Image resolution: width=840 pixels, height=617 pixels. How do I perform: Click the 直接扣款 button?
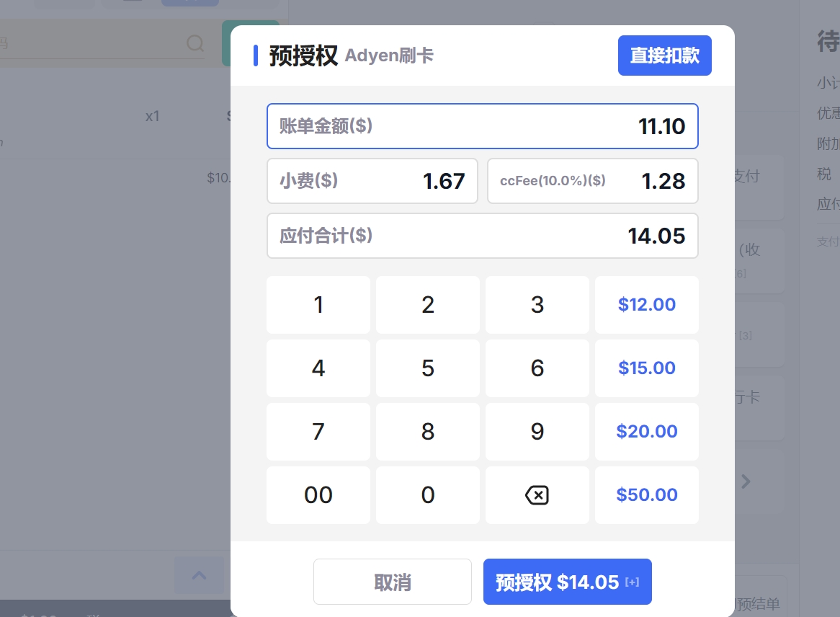pyautogui.click(x=664, y=56)
